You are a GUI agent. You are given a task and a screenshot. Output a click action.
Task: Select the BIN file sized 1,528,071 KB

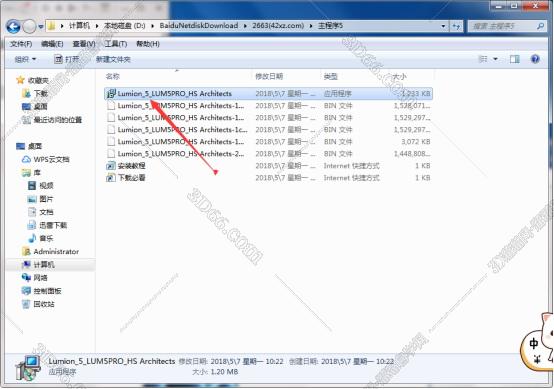pyautogui.click(x=269, y=106)
